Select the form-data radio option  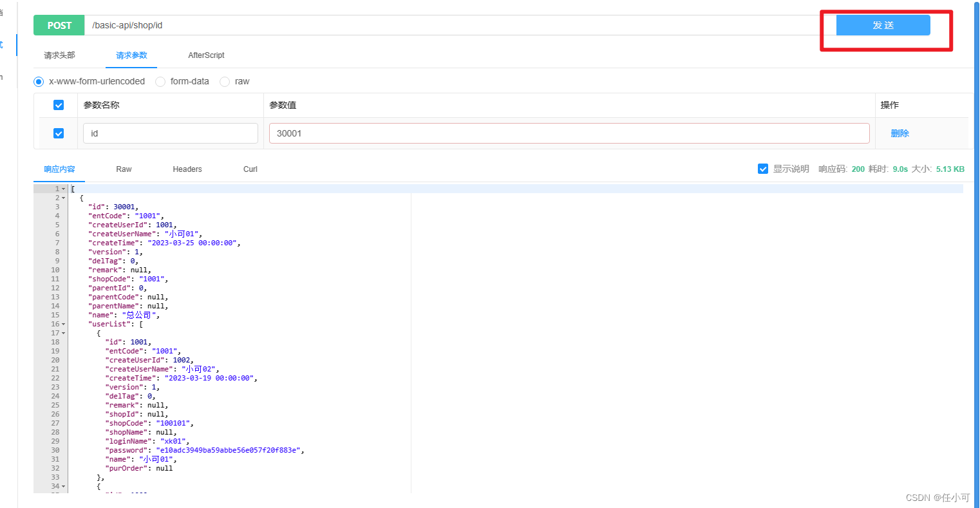tap(160, 82)
